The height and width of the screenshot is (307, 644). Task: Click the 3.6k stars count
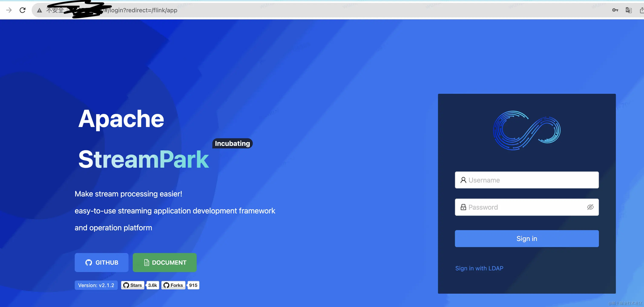(152, 285)
